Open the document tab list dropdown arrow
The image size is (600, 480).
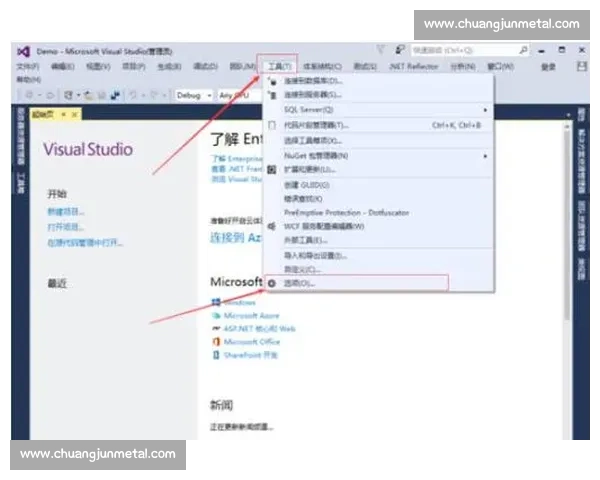click(569, 115)
